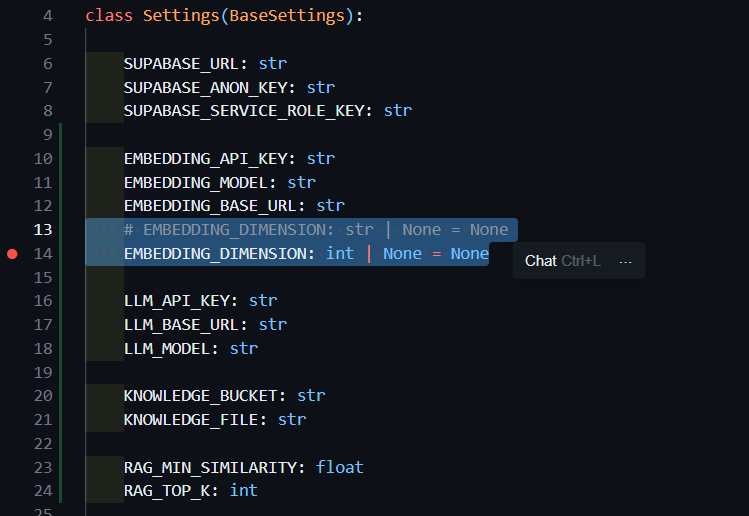Click SUPABASE_URL variable name
Image resolution: width=749 pixels, height=516 pixels.
181,64
